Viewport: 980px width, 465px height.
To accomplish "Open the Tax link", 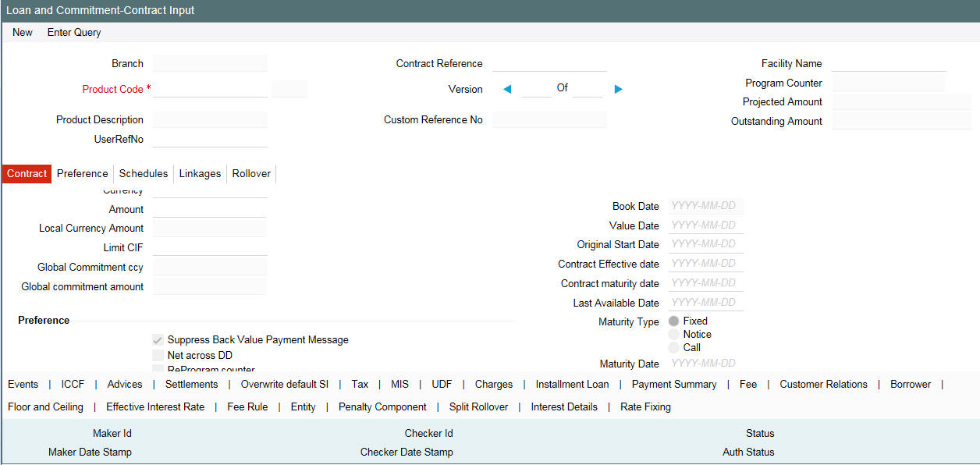I will [360, 384].
